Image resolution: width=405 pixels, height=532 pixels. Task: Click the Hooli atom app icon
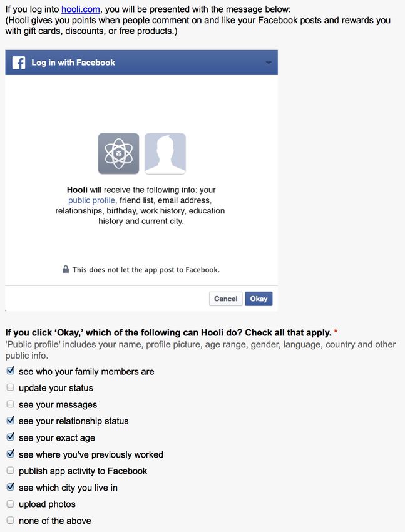click(x=119, y=154)
